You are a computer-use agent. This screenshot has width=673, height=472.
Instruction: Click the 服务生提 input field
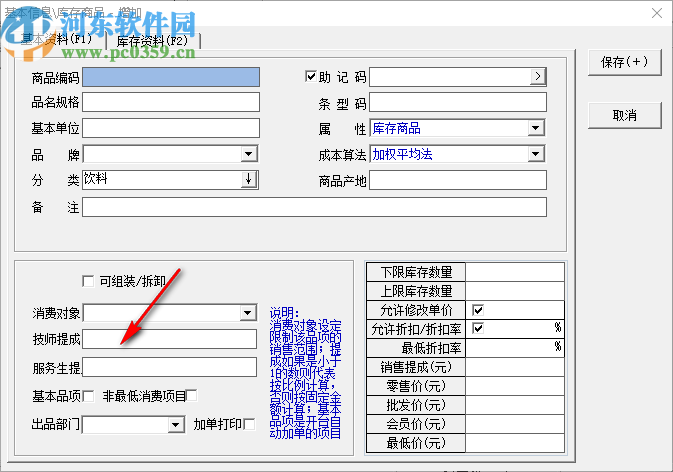(170, 368)
